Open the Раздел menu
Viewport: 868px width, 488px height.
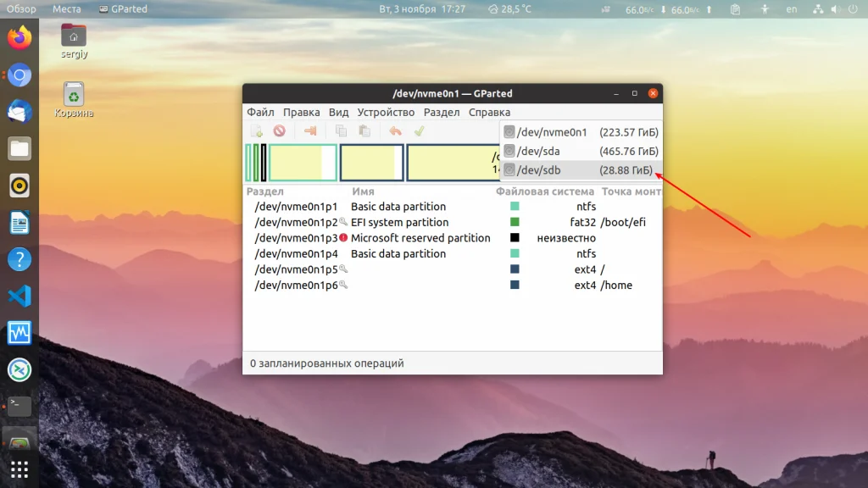coord(442,113)
